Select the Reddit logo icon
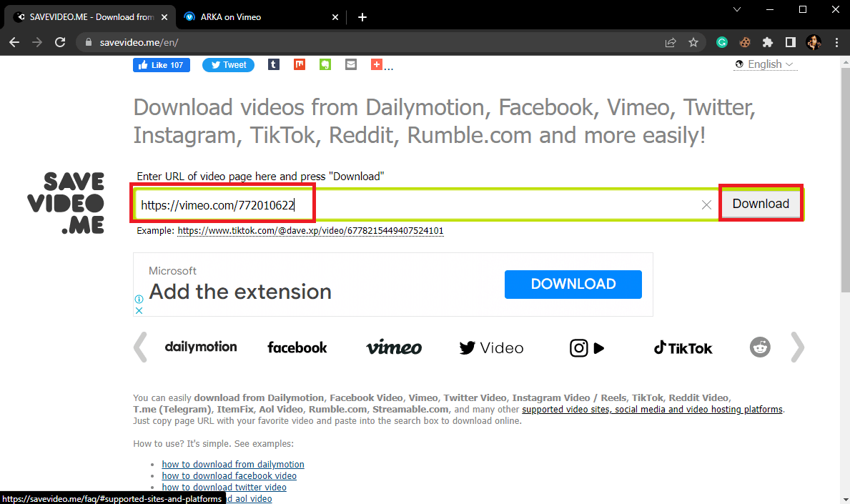Viewport: 850px width, 504px height. (x=760, y=347)
